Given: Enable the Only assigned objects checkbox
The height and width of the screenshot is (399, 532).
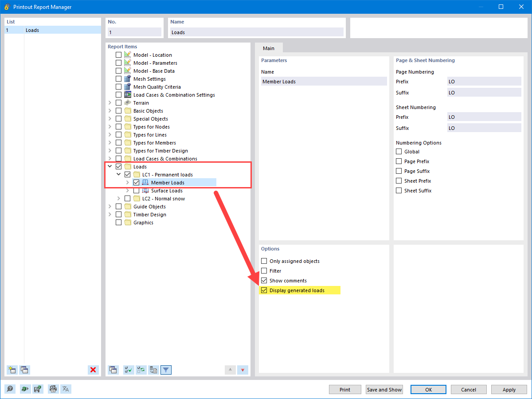Looking at the screenshot, I should click(x=264, y=261).
